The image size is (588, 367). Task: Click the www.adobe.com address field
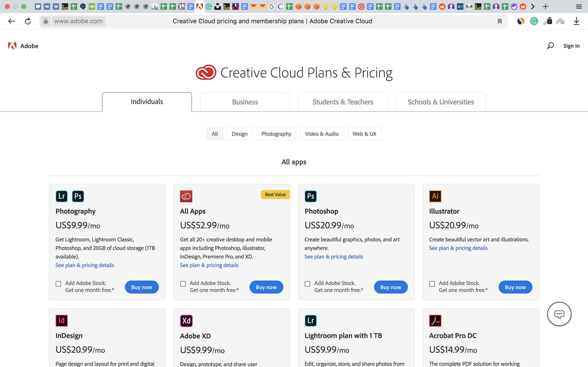(x=78, y=21)
